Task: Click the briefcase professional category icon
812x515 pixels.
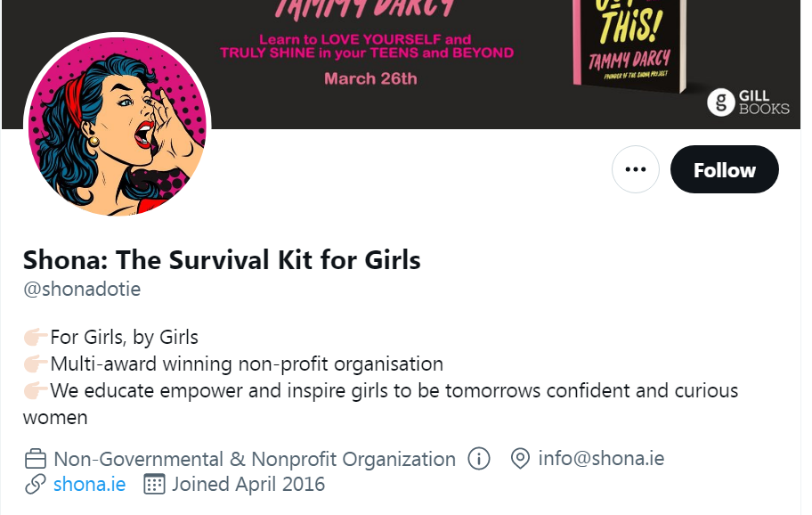Action: pos(36,460)
